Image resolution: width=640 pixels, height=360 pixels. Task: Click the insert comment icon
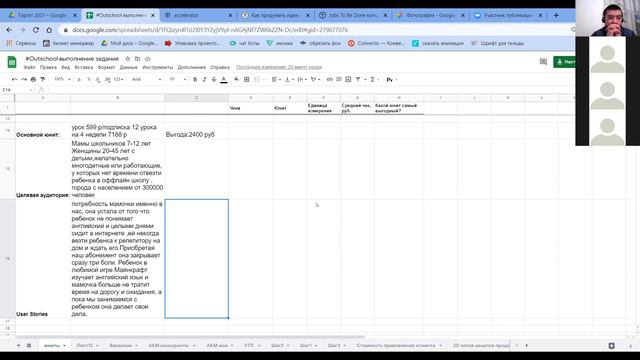pos(339,79)
